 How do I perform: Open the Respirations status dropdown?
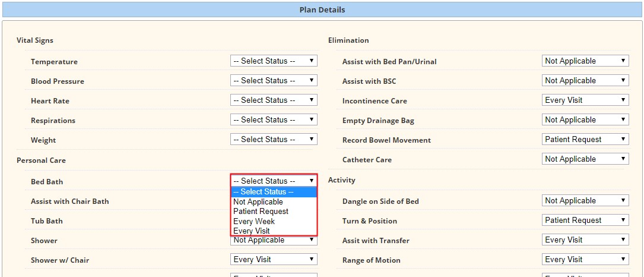click(274, 119)
